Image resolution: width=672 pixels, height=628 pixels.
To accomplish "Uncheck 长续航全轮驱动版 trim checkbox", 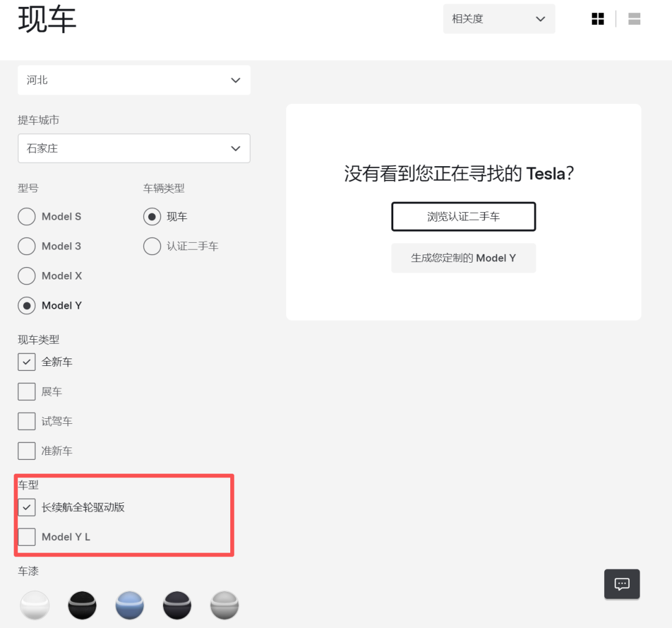I will [27, 507].
